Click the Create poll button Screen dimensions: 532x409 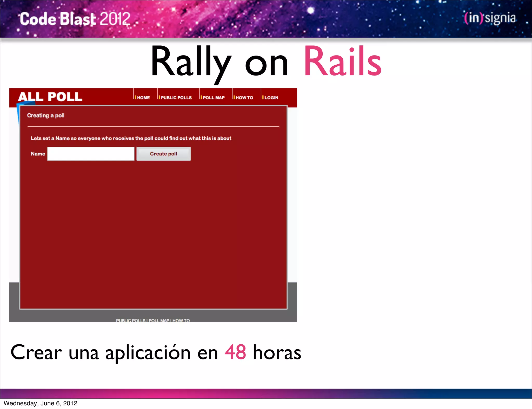pyautogui.click(x=163, y=154)
